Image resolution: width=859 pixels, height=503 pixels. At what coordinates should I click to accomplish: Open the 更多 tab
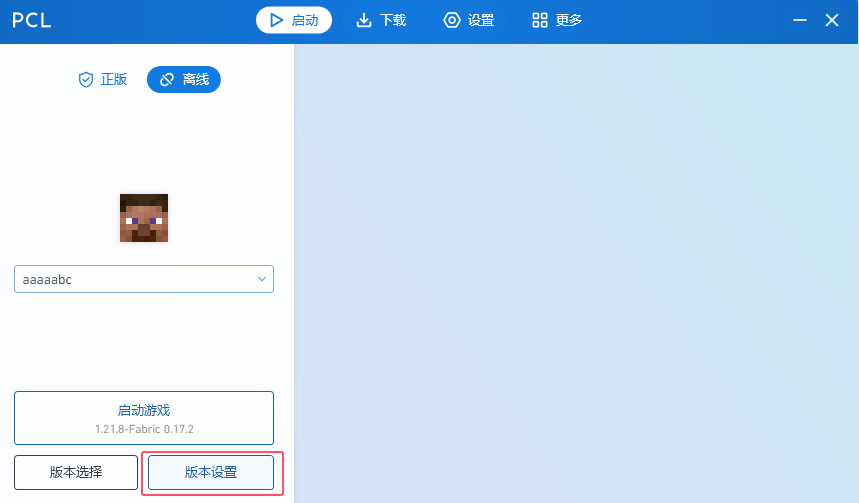click(x=557, y=20)
